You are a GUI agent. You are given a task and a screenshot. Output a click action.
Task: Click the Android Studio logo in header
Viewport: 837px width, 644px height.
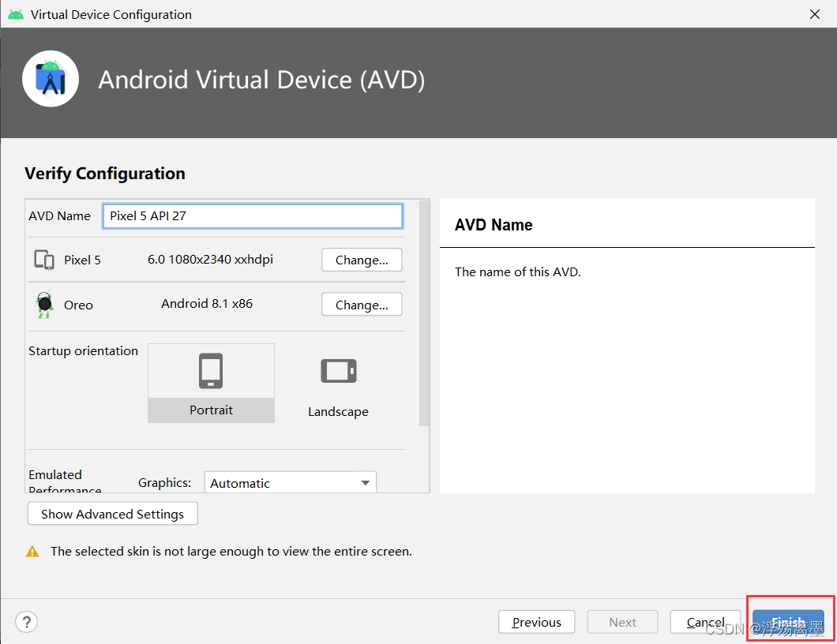[51, 79]
